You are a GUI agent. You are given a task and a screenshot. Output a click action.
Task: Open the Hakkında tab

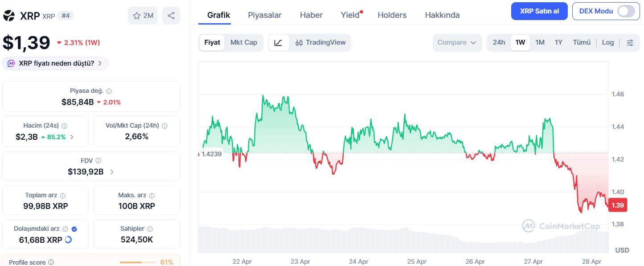click(442, 15)
